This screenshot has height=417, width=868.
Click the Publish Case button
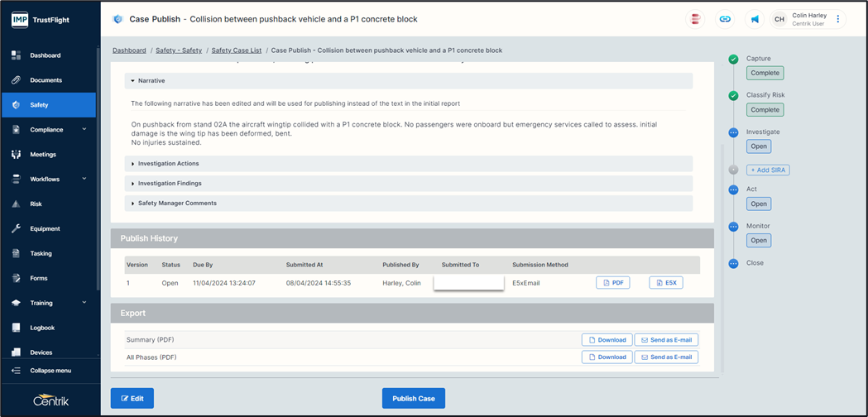pyautogui.click(x=413, y=398)
